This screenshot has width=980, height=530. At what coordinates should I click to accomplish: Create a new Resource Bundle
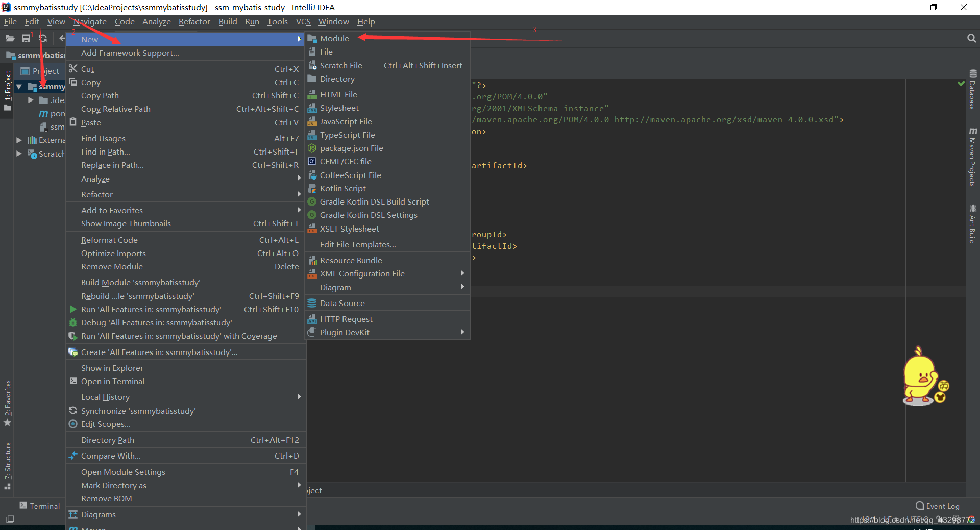coord(387,261)
